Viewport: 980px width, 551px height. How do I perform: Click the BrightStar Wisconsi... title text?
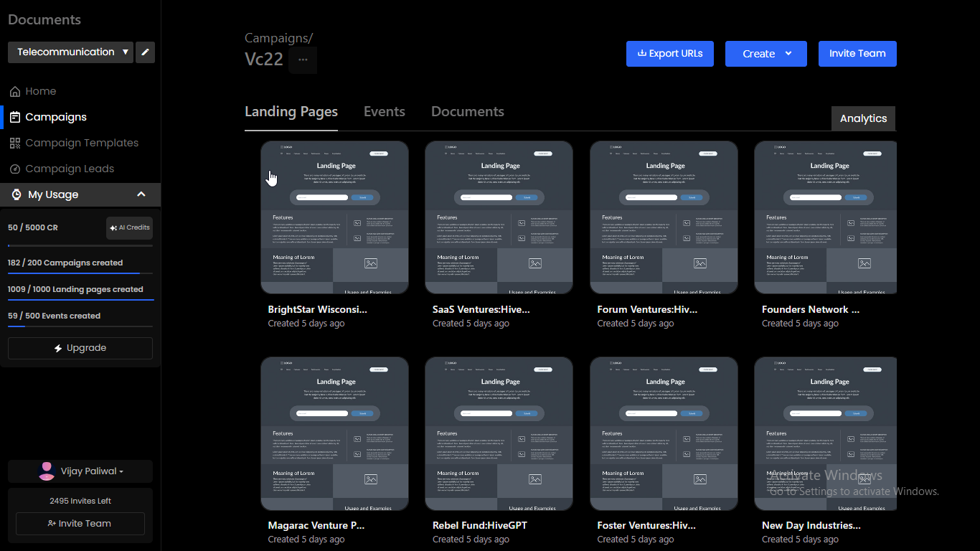[x=317, y=310]
